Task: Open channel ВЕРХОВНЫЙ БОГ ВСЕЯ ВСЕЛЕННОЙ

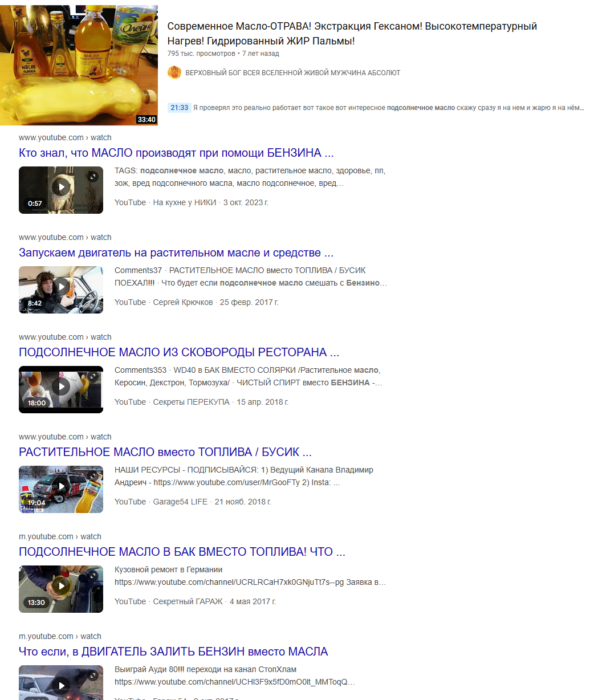Action: (x=292, y=73)
